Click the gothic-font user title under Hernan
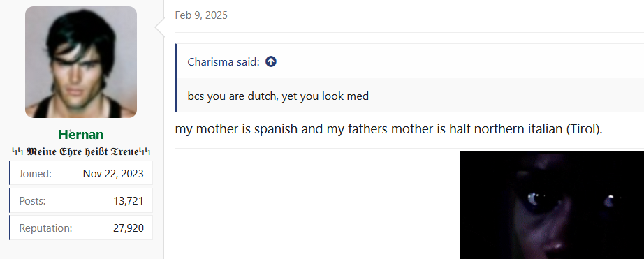 click(x=81, y=152)
